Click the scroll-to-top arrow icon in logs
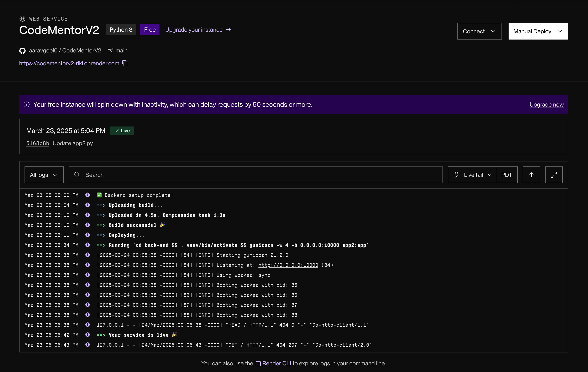This screenshot has width=588, height=372. click(531, 175)
